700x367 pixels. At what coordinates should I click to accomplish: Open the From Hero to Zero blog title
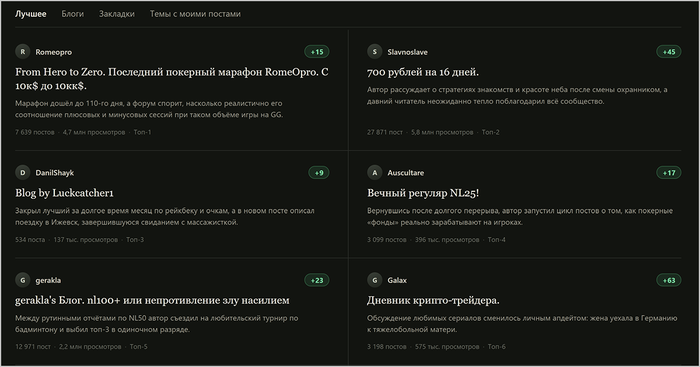tap(172, 79)
